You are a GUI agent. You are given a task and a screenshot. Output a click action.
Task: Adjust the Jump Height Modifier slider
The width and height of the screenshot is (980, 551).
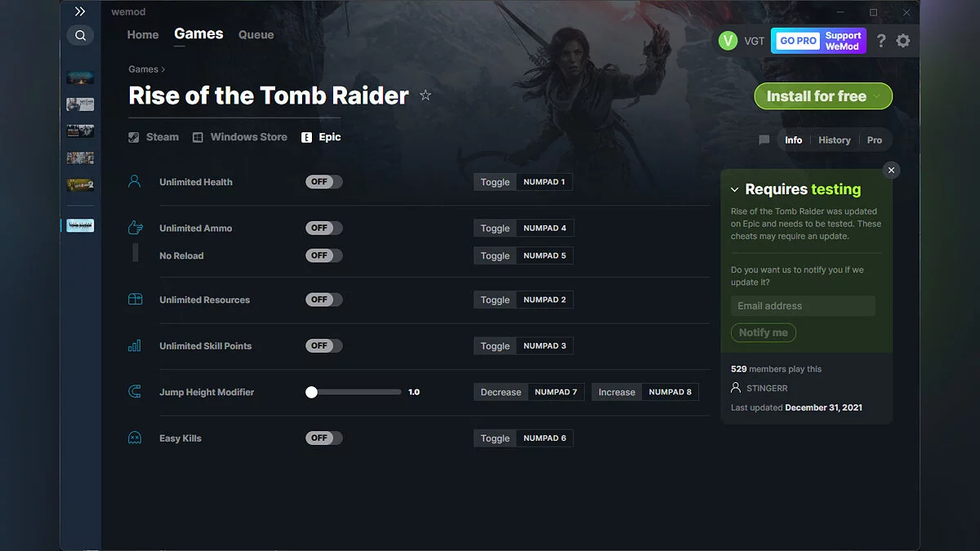pyautogui.click(x=311, y=392)
